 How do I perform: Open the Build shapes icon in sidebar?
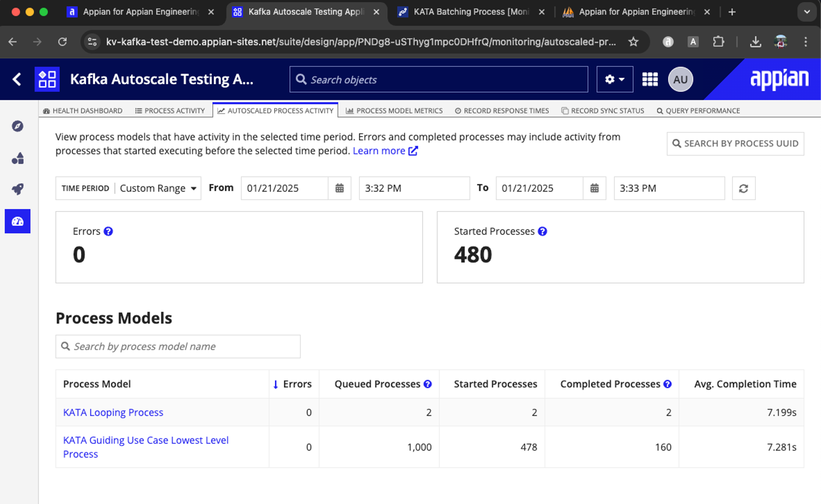pos(17,158)
